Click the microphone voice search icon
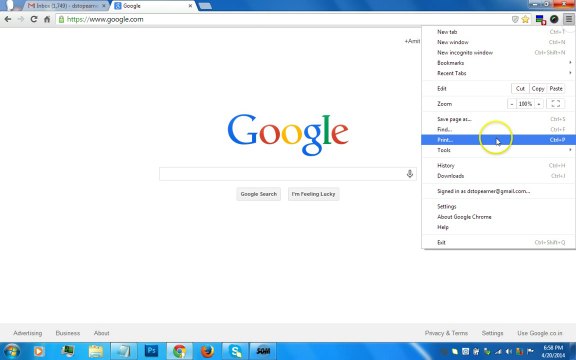 [410, 173]
